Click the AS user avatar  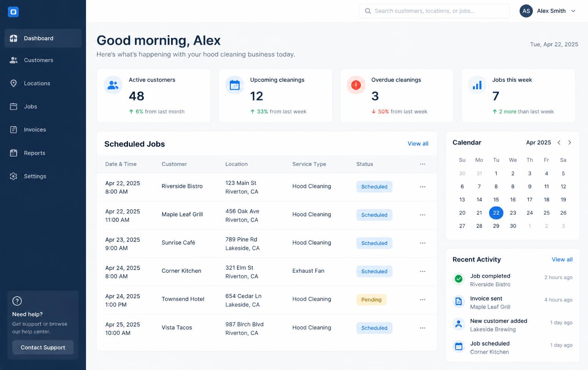[526, 11]
